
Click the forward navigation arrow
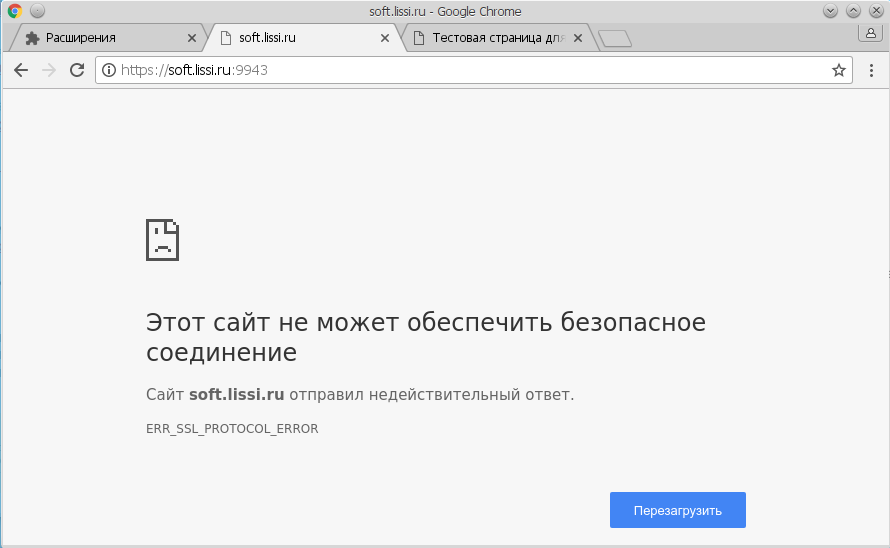[48, 70]
